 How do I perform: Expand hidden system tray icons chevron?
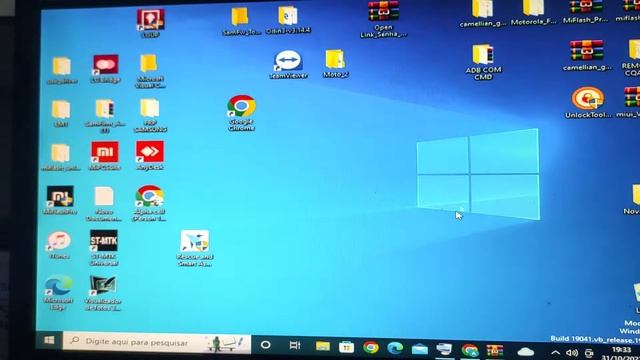click(556, 353)
